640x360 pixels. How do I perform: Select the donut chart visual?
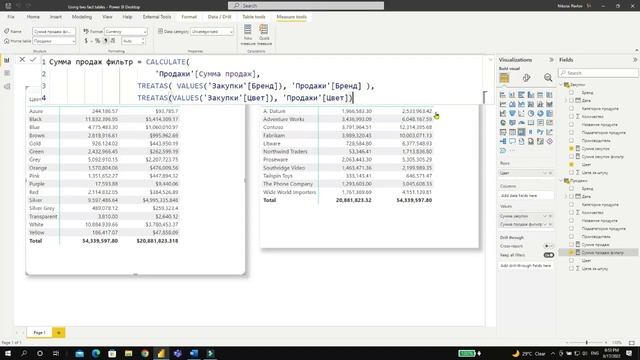click(540, 113)
